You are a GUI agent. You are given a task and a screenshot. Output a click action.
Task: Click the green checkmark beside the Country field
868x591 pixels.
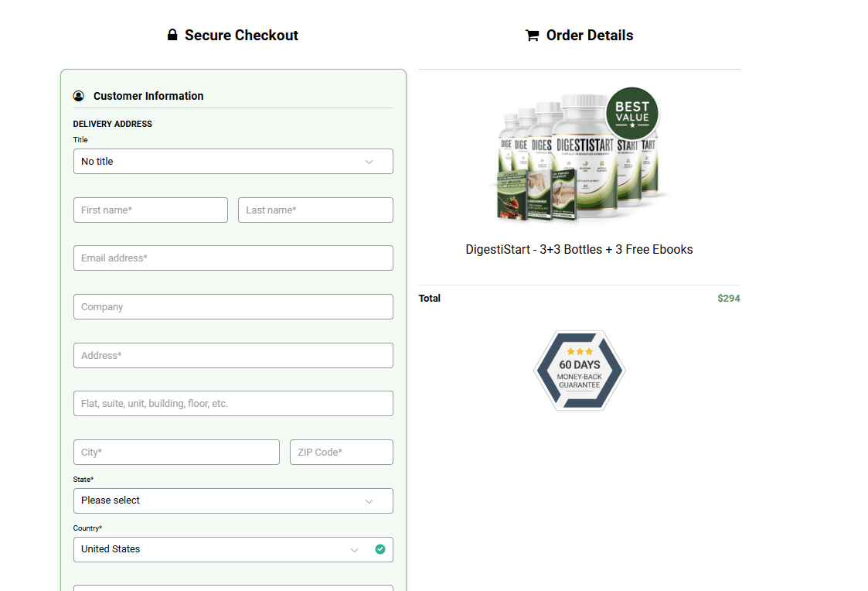(x=380, y=548)
